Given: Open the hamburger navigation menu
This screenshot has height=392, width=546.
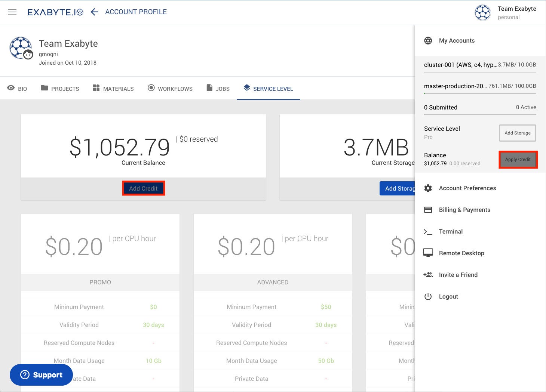Looking at the screenshot, I should tap(12, 12).
